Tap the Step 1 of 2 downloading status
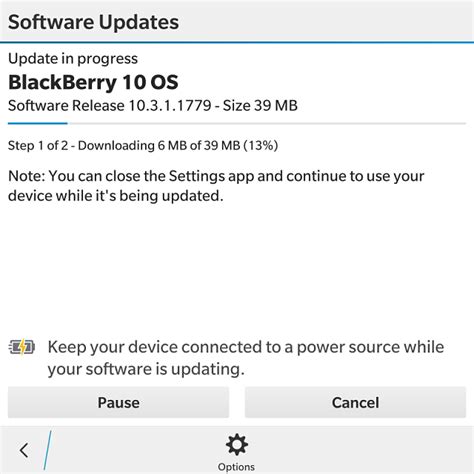Viewport: 474px width, 474px height. click(x=143, y=145)
